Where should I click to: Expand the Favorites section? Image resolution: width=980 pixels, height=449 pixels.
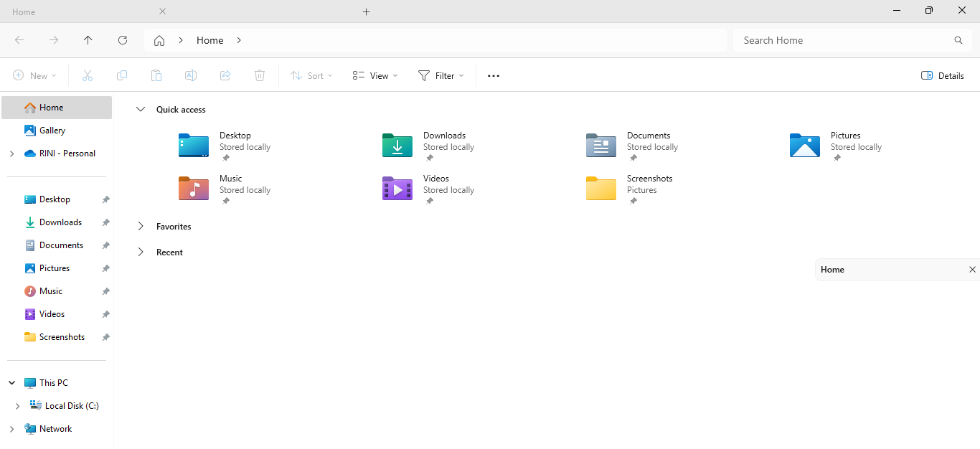click(141, 227)
